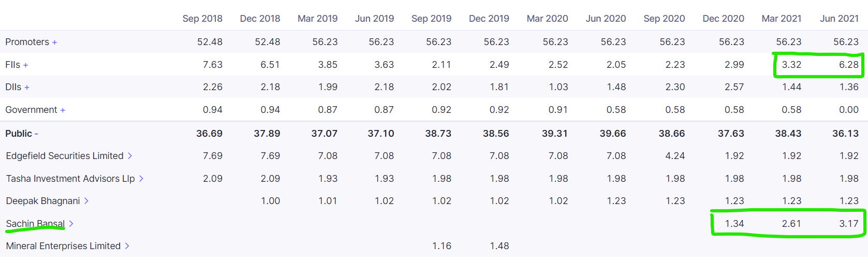Screen dimensions: 868x260
Task: Open the Deepak Bhagnani shareholder link
Action: click(43, 201)
